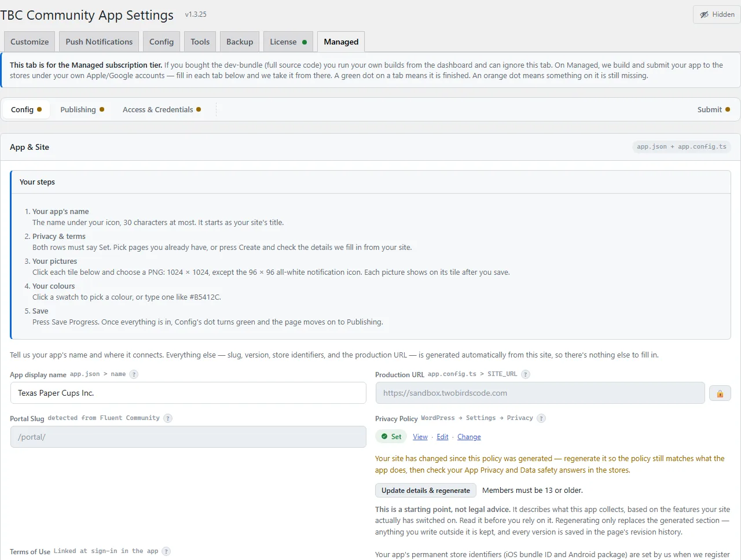
Task: Click step text "Your colours"
Action: coord(53,286)
